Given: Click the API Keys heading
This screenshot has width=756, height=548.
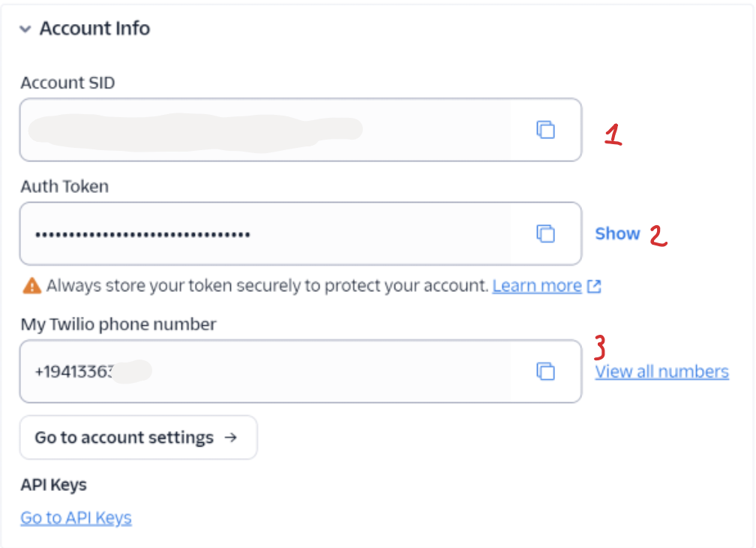Looking at the screenshot, I should pos(53,485).
